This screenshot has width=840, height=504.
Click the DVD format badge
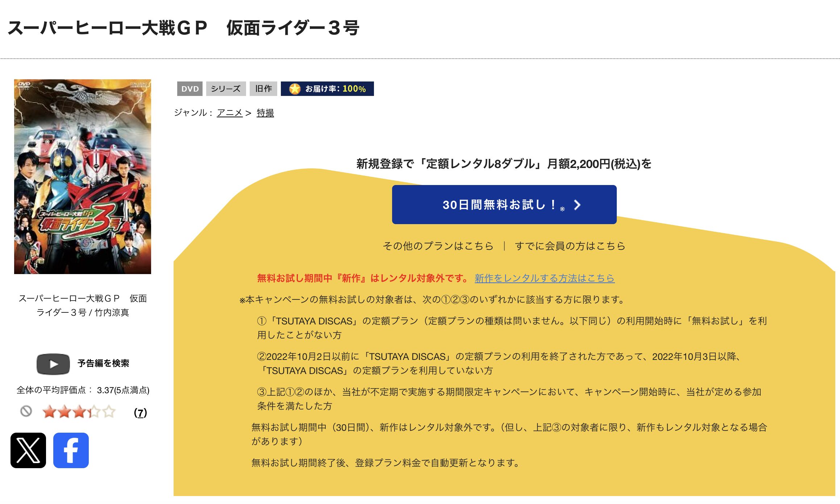point(190,89)
